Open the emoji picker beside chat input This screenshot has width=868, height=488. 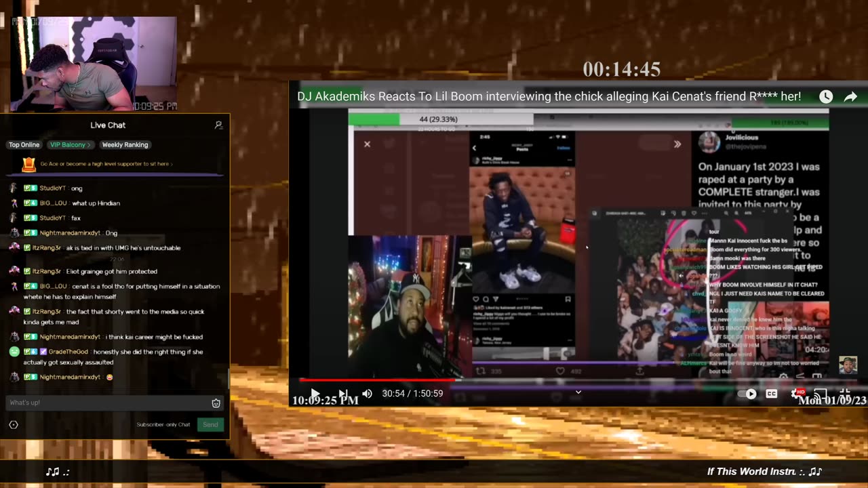[x=216, y=403]
